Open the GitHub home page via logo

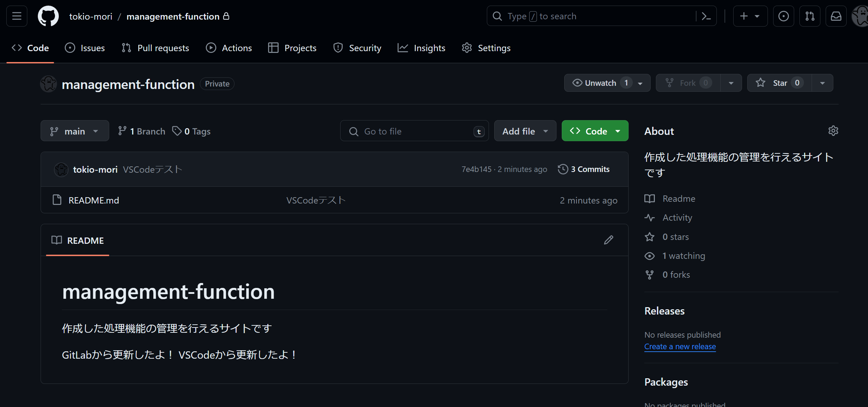[x=48, y=16]
